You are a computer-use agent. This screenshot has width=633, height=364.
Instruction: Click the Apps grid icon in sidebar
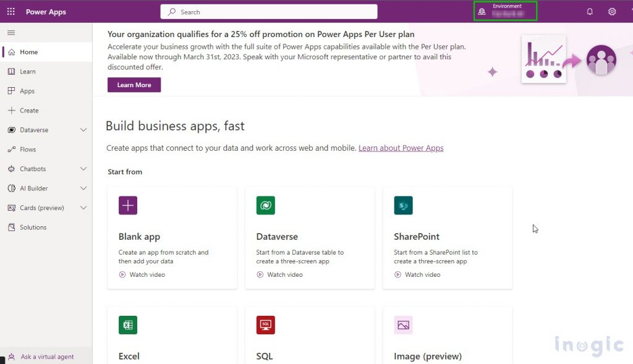tap(12, 91)
